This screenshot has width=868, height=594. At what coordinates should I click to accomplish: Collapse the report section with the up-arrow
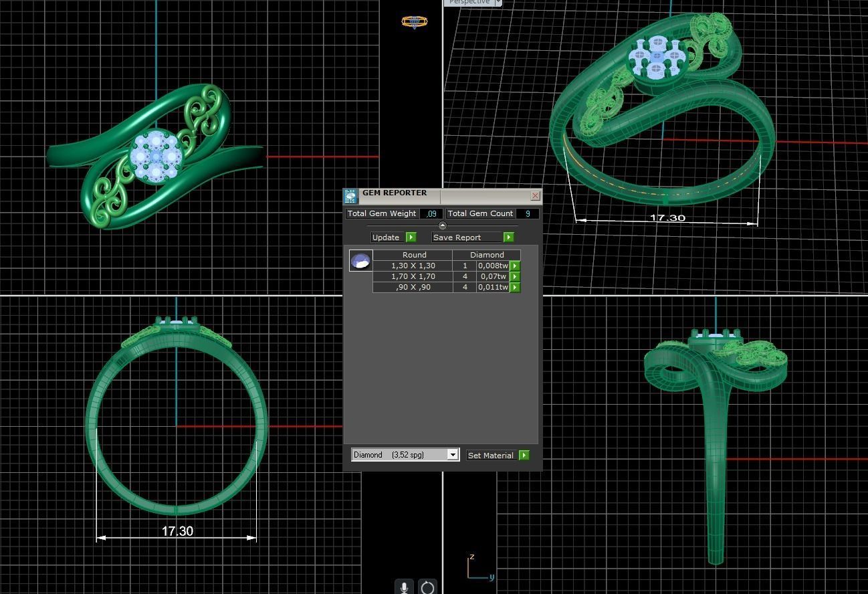tap(442, 225)
